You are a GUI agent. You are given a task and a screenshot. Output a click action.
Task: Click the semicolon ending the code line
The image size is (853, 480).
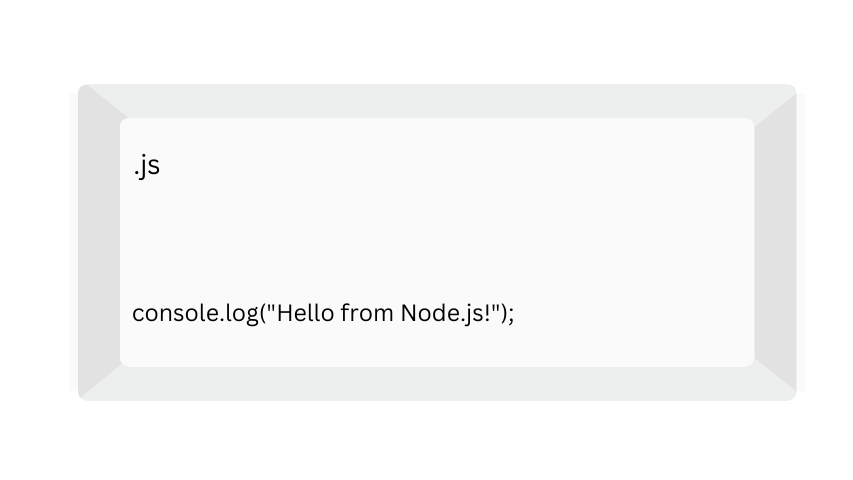(x=510, y=313)
